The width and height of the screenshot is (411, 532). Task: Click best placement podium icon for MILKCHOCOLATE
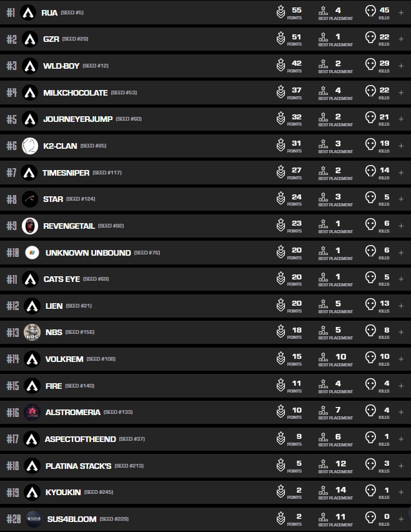324,92
